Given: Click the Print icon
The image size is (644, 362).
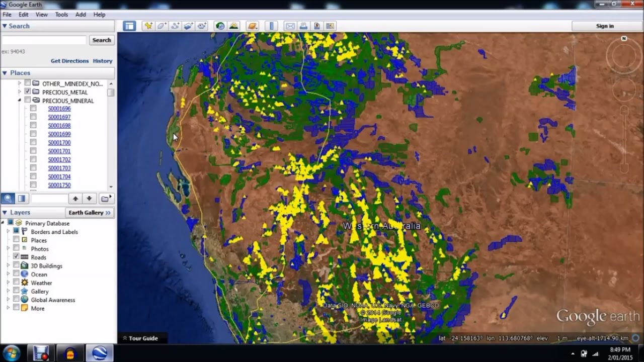Looking at the screenshot, I should (x=303, y=26).
